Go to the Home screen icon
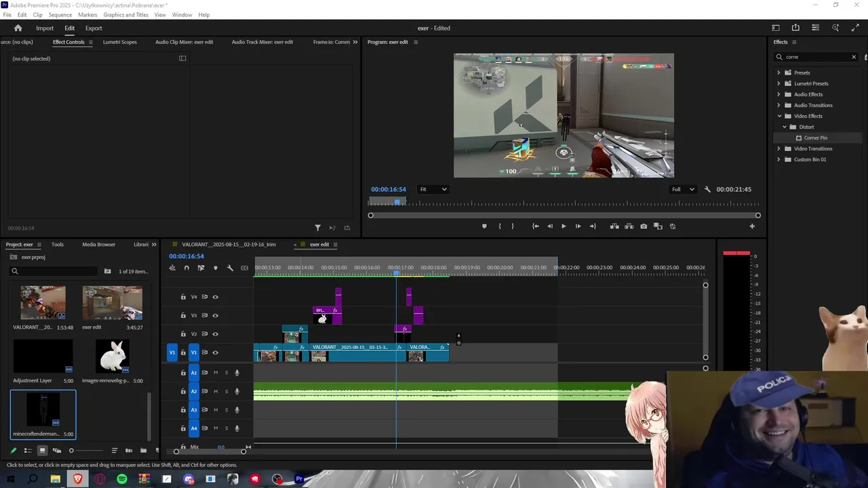 18,28
